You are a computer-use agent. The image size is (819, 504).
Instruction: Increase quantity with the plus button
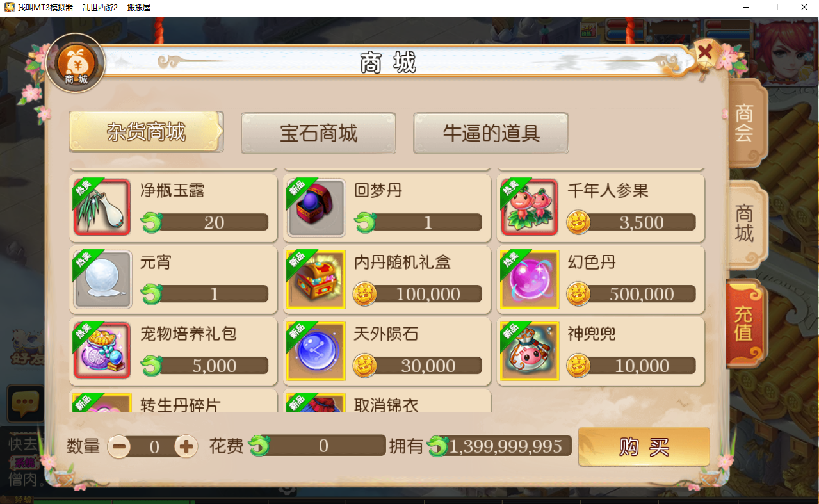click(x=186, y=446)
